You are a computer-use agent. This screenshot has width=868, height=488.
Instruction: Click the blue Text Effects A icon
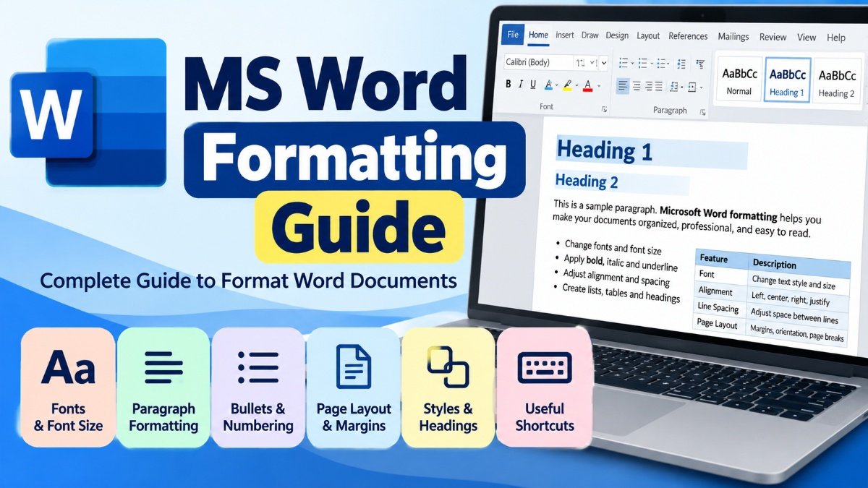548,85
